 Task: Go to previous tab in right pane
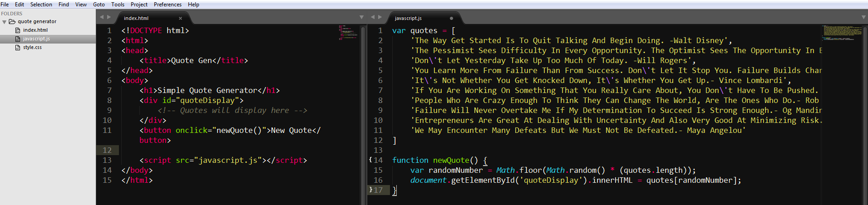click(x=373, y=17)
